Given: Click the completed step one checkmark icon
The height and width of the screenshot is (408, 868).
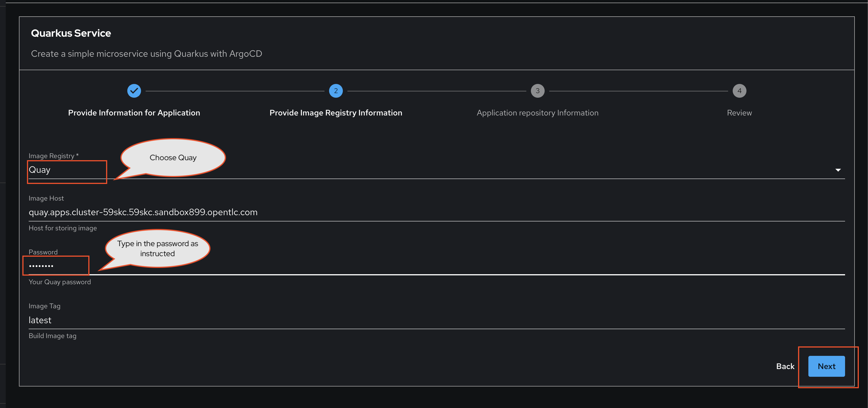Looking at the screenshot, I should [134, 91].
